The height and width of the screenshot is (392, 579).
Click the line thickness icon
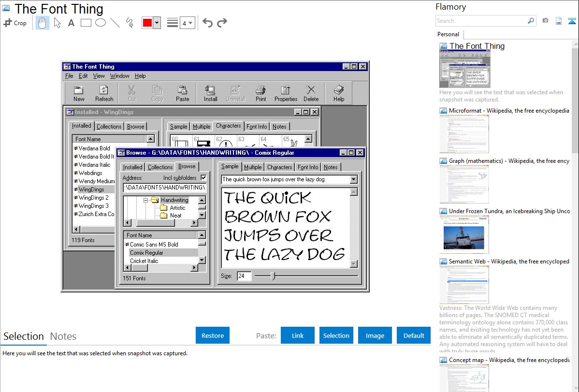pyautogui.click(x=172, y=23)
